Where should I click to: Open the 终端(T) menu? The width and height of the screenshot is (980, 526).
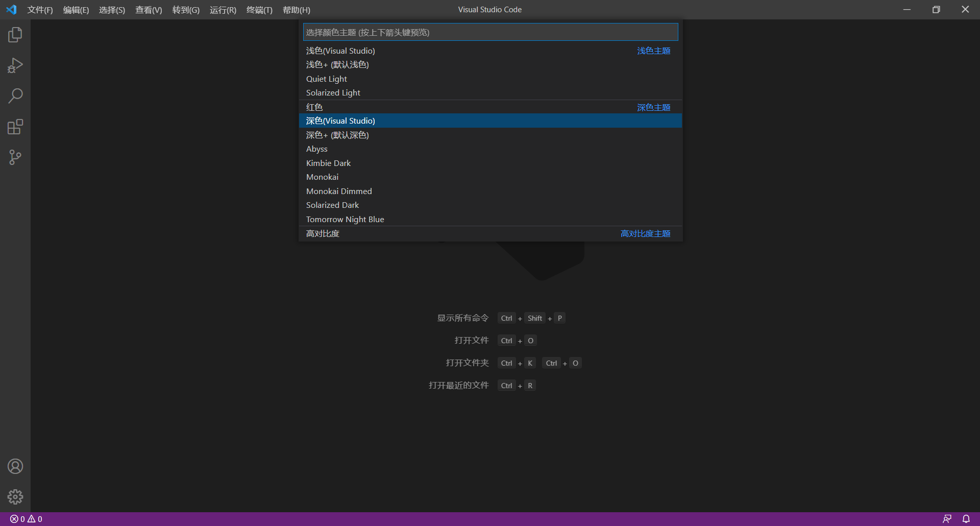pos(259,10)
